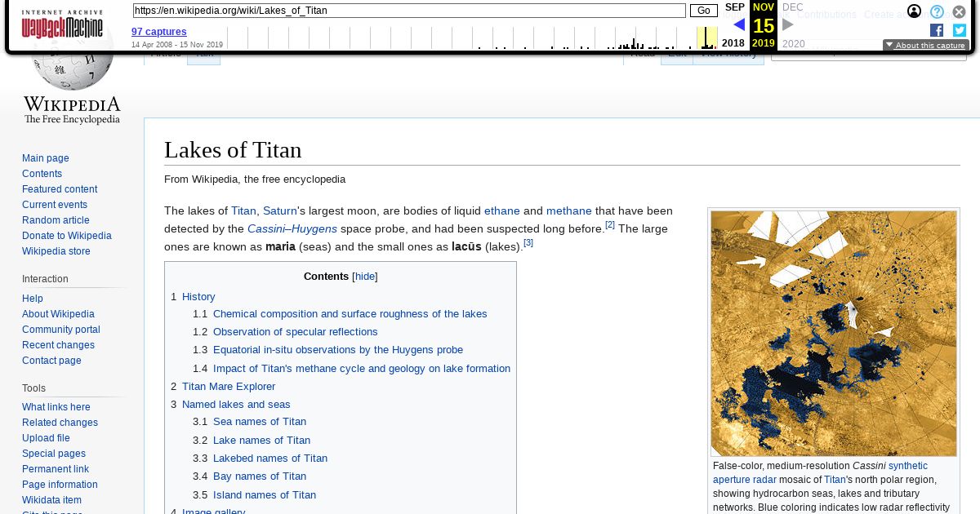Open Related changes tool
The width and height of the screenshot is (980, 514).
point(60,423)
